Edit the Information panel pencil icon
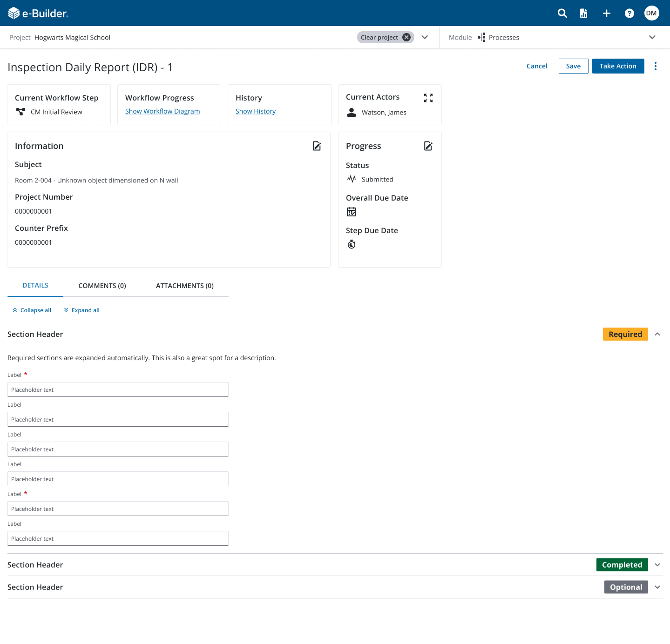Image resolution: width=670 pixels, height=644 pixels. pos(317,146)
